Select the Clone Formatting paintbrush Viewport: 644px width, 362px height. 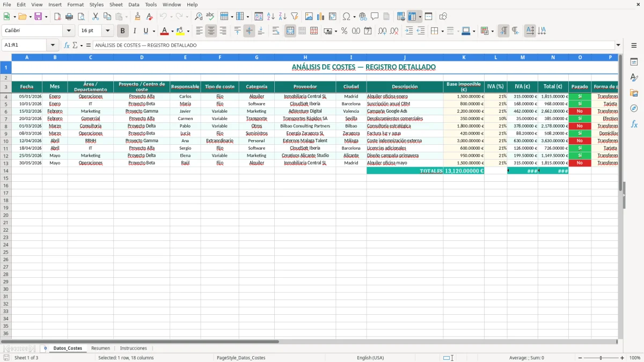tap(137, 17)
